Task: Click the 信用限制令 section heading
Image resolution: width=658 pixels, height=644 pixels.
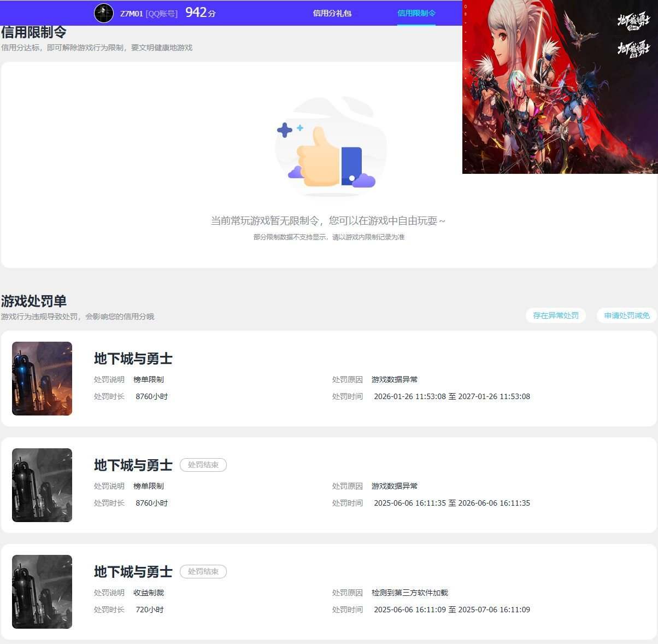Action: click(34, 32)
